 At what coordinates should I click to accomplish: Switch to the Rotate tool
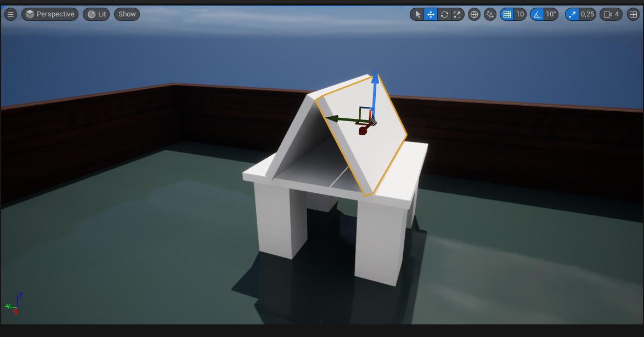pyautogui.click(x=444, y=14)
